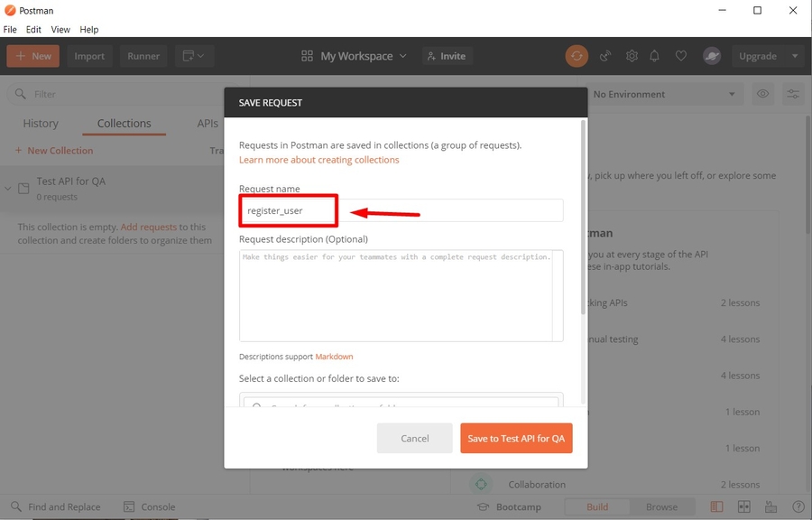Open the View menu
812x520 pixels.
pos(60,29)
